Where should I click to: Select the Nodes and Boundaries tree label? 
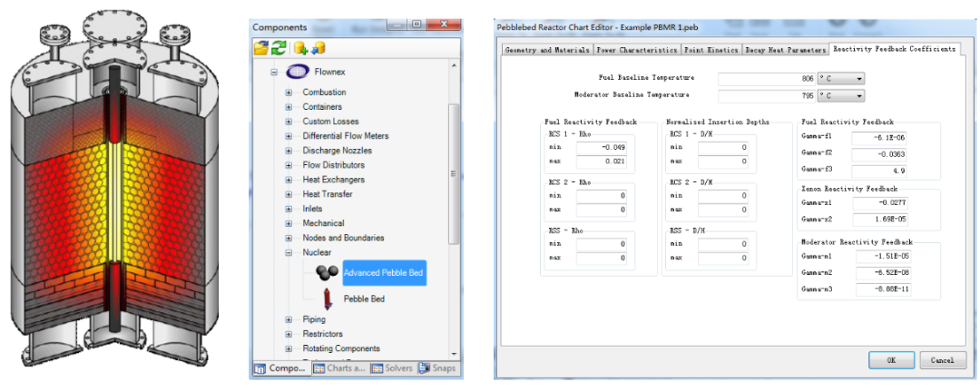343,238
